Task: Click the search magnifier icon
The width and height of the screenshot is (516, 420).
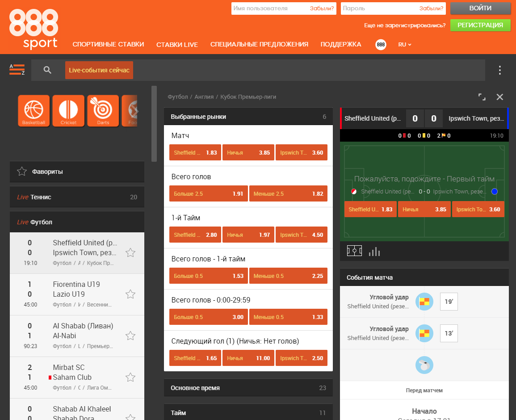Action: point(47,70)
